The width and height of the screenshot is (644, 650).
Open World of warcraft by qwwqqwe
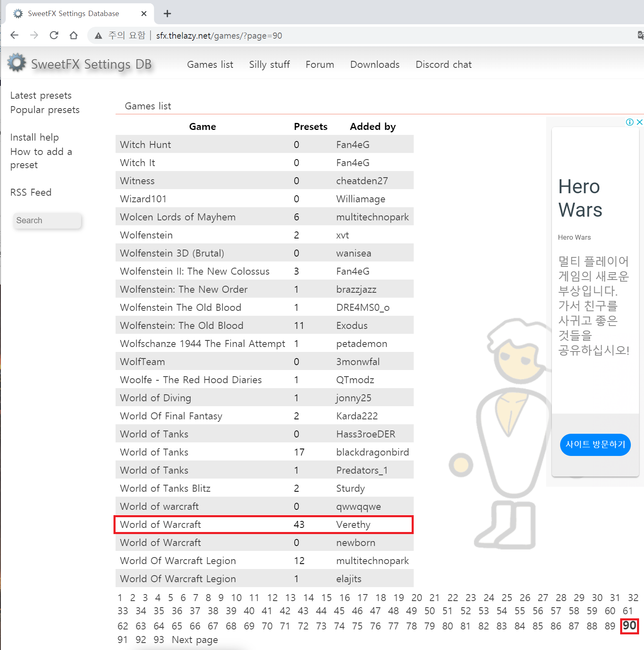click(159, 507)
